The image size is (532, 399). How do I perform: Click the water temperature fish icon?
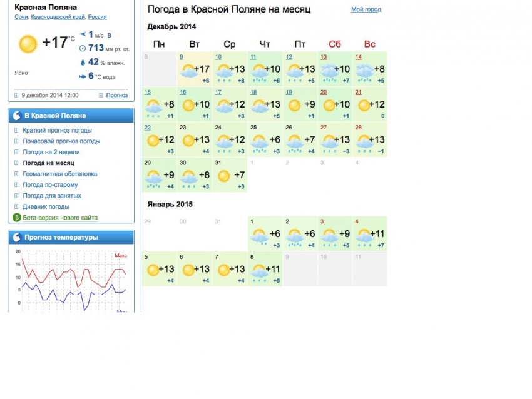click(82, 76)
